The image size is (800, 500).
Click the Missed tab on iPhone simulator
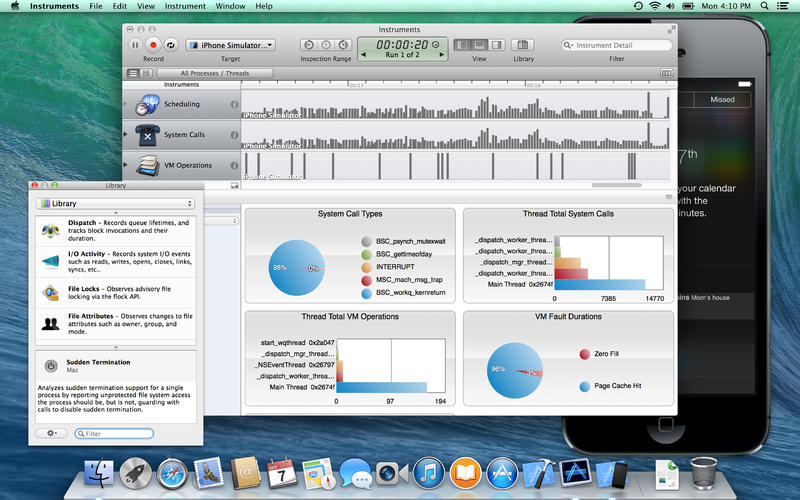tap(722, 99)
